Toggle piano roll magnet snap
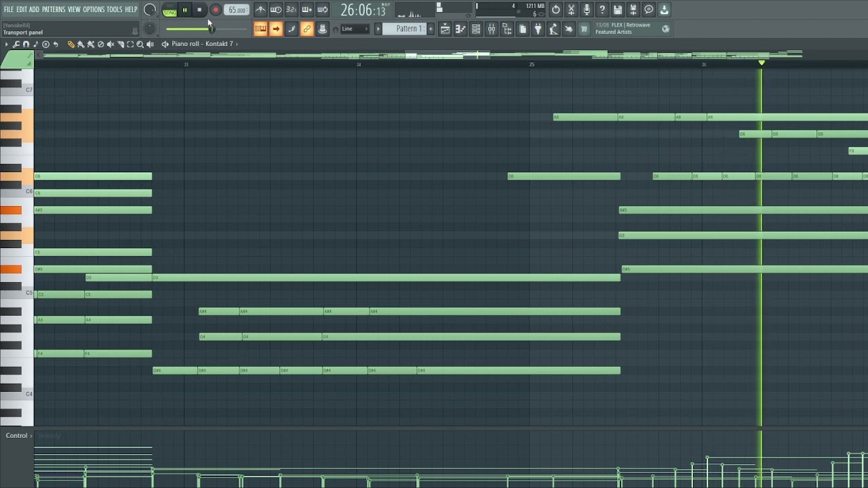This screenshot has width=868, height=488. point(26,44)
